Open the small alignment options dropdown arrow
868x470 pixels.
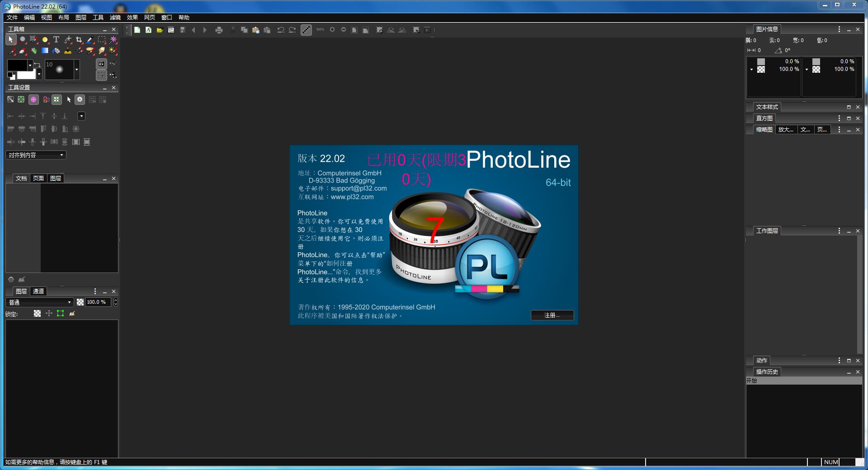pos(81,116)
